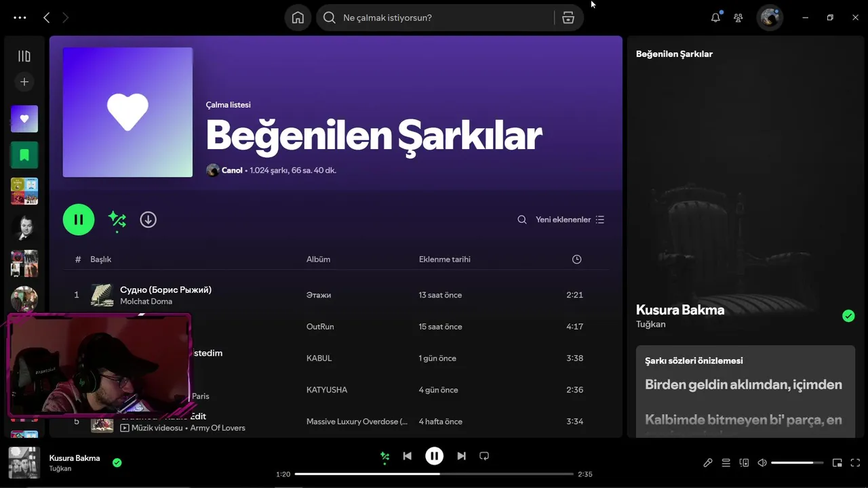Mute with the volume speaker icon
This screenshot has width=868, height=488.
pyautogui.click(x=762, y=463)
